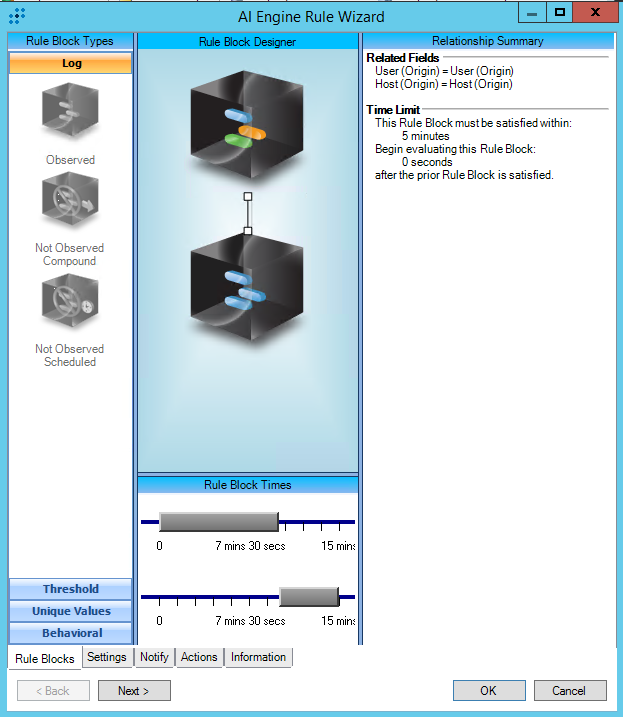Expand the Log rule block category
Viewport: 623px width, 717px height.
click(x=71, y=63)
